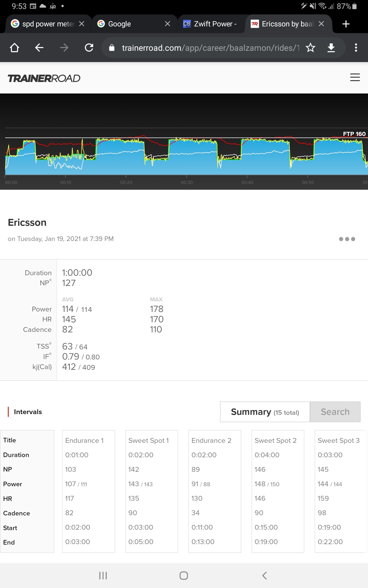The height and width of the screenshot is (588, 368).
Task: Switch to the Zwift Power tab
Action: [211, 24]
